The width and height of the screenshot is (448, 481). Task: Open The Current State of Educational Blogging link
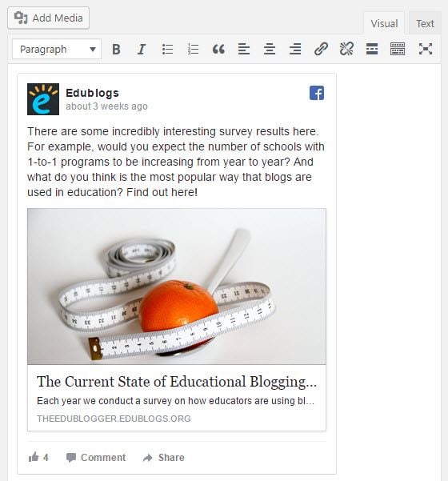coord(177,382)
